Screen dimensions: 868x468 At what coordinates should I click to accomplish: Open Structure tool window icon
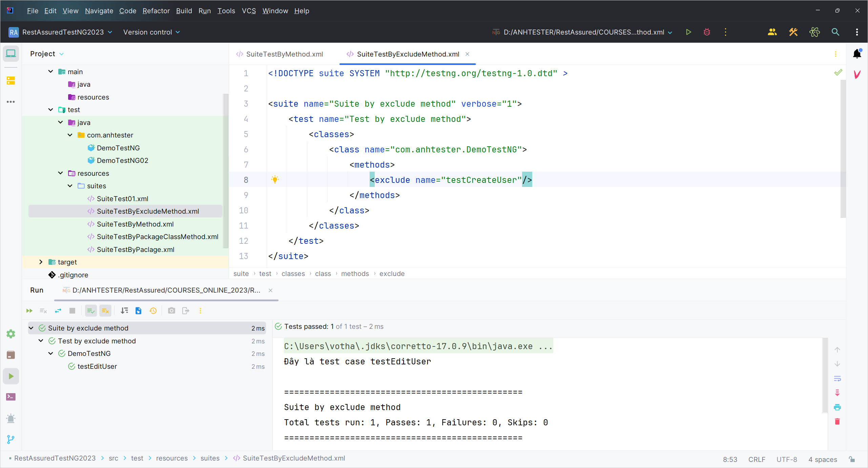(11, 81)
